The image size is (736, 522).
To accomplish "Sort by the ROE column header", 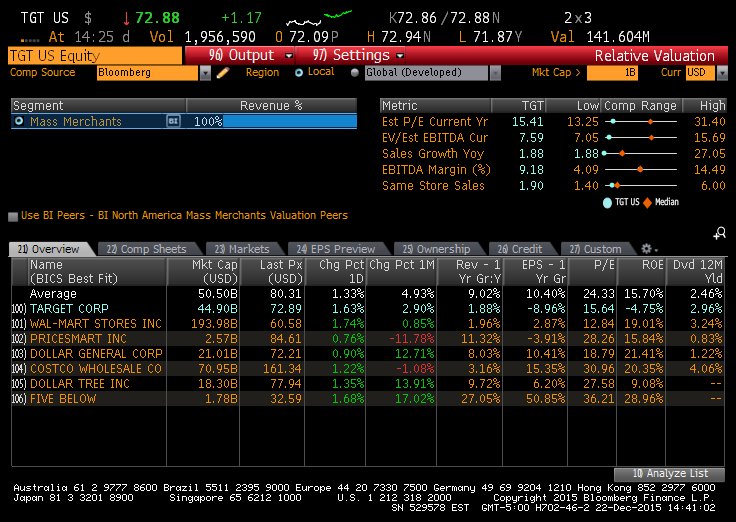I will 642,272.
